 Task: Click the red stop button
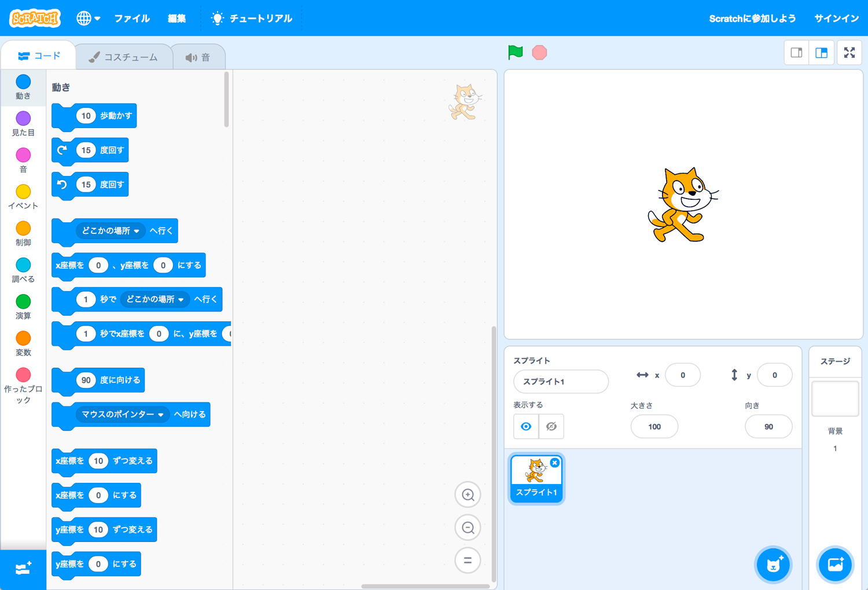[x=539, y=52]
